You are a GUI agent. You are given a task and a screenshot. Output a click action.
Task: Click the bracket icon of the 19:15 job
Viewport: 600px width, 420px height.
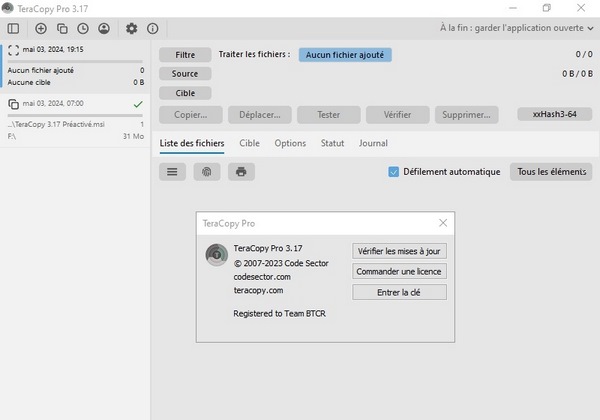pyautogui.click(x=13, y=50)
